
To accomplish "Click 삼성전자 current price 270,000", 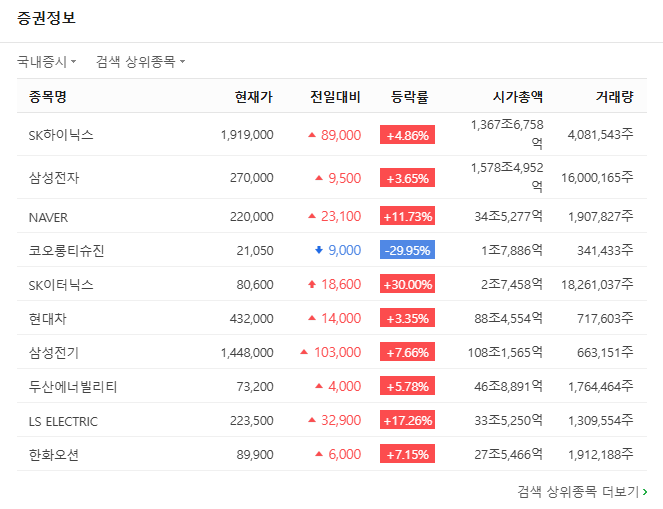I will tap(252, 178).
